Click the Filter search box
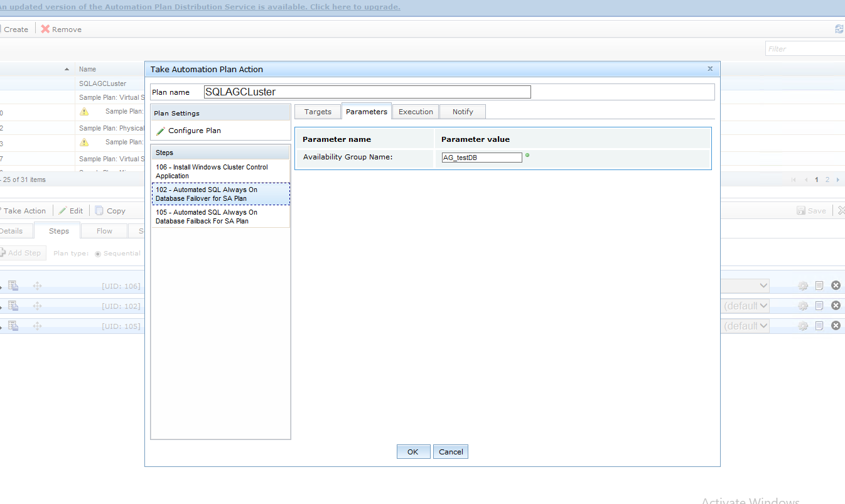This screenshot has width=845, height=504. [x=805, y=48]
